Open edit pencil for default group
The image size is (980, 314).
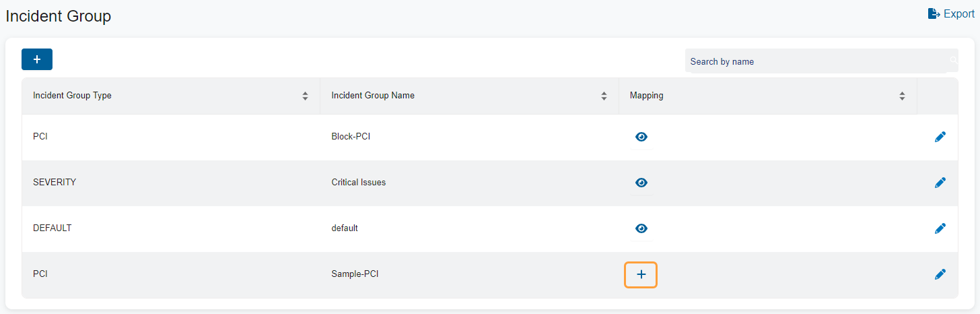point(940,228)
